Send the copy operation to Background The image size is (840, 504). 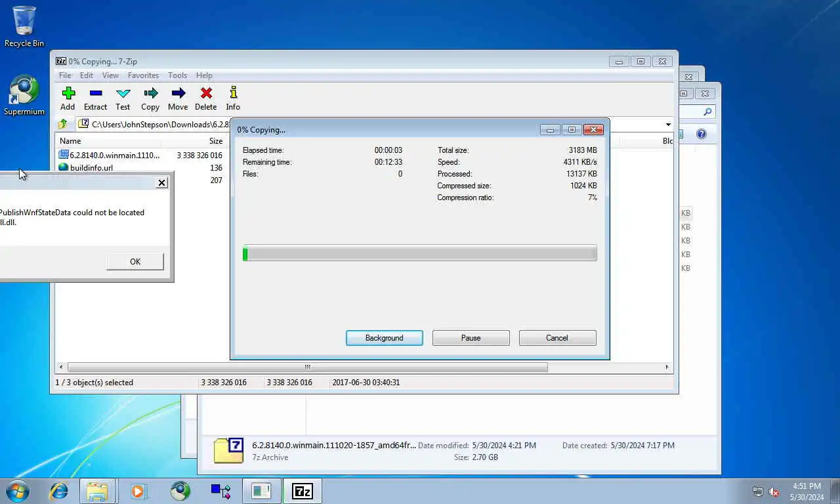[x=384, y=338]
